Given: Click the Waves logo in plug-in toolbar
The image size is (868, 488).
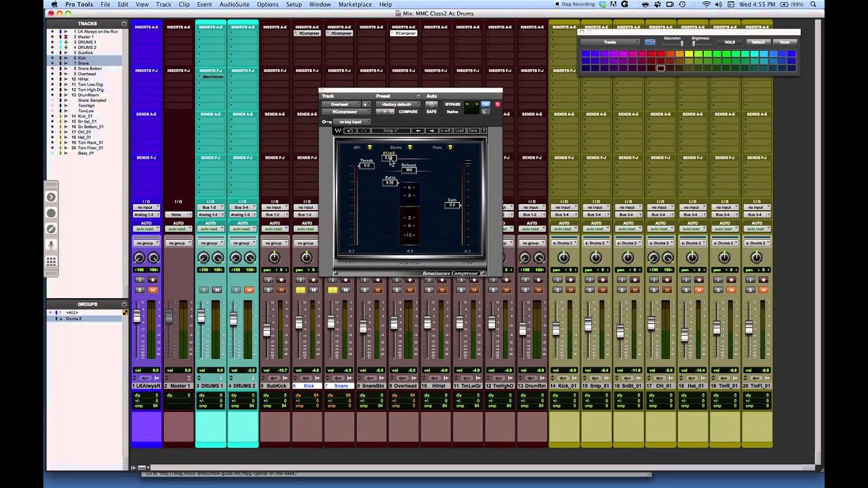Looking at the screenshot, I should pos(338,131).
